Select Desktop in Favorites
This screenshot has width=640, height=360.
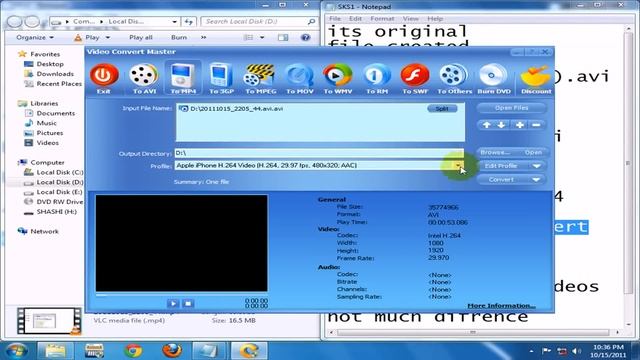50,64
